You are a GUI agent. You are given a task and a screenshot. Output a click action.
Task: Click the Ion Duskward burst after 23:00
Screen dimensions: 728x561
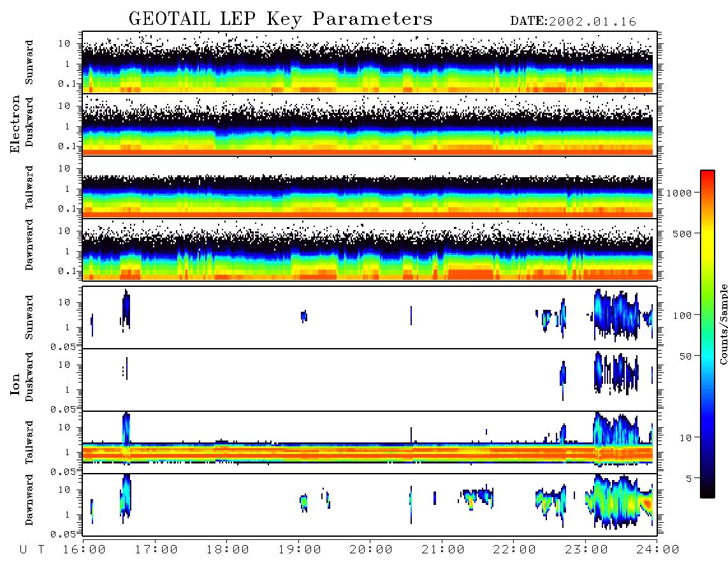616,374
